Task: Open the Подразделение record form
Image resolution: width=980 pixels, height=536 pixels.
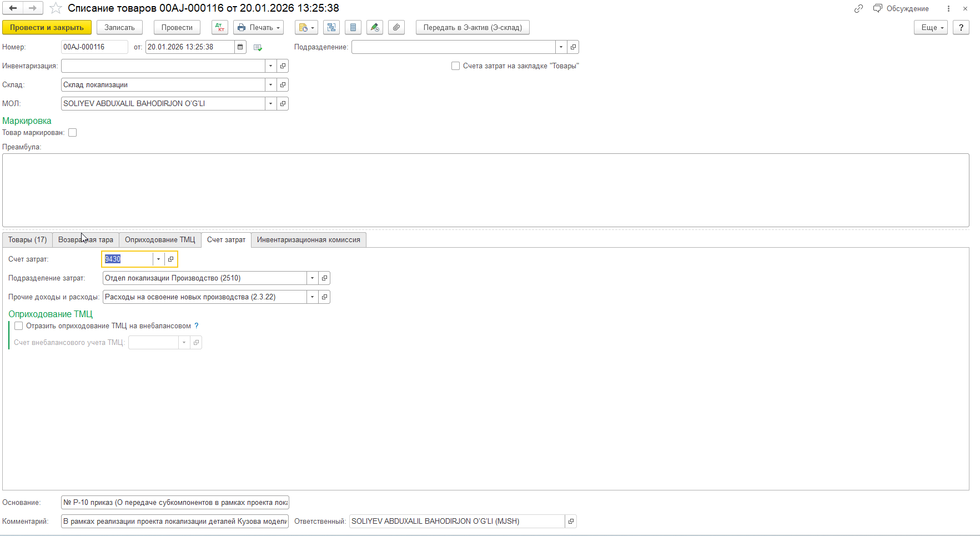Action: (x=573, y=47)
